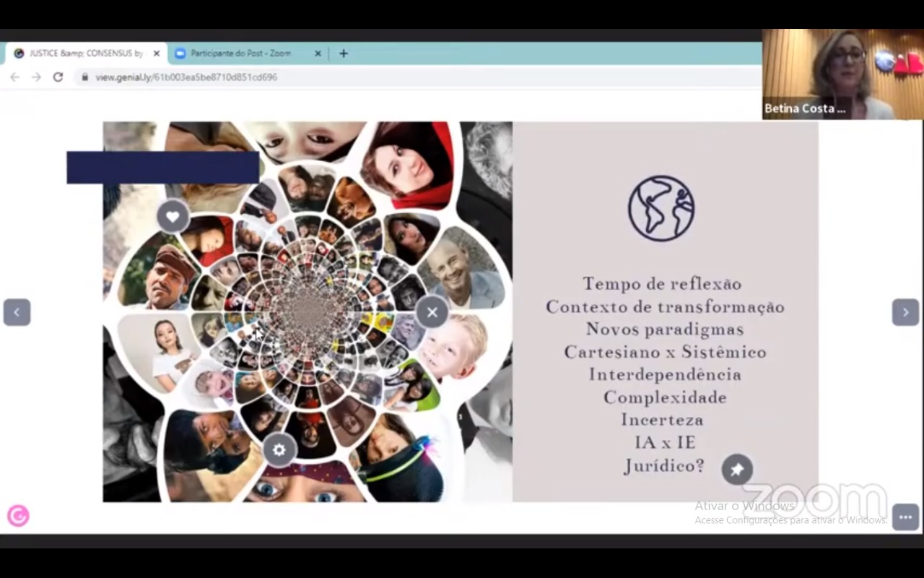Open the three-dots options menu
Image resolution: width=924 pixels, height=578 pixels.
pyautogui.click(x=905, y=517)
